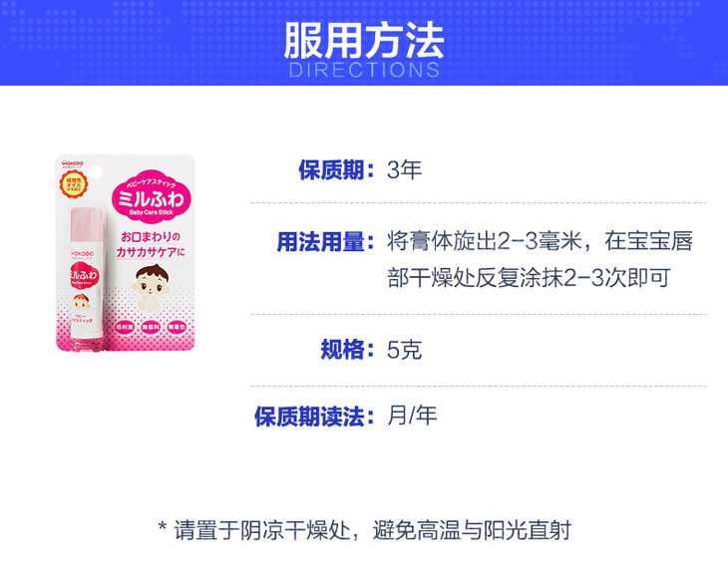Screen dimensions: 728x568
Task: Click the 無着色 badge on the package
Action: (177, 327)
